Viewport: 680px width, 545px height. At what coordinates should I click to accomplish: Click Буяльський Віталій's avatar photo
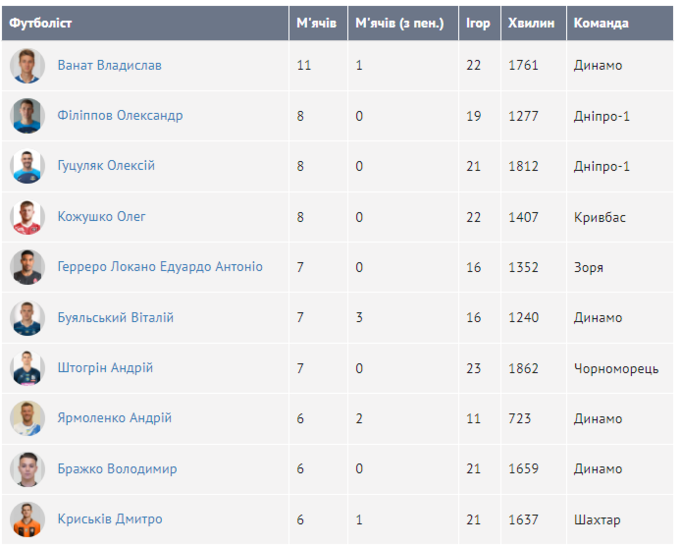[28, 318]
